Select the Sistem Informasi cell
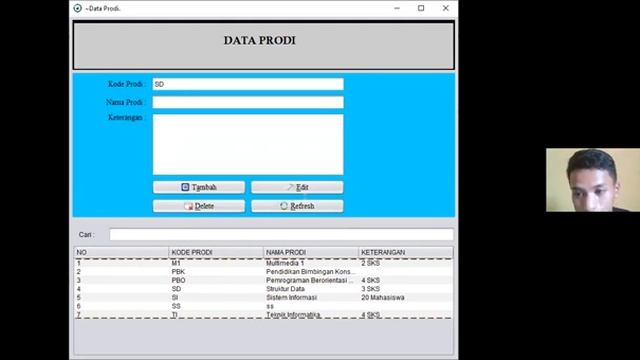Viewport: 640px width, 360px height. [311, 298]
